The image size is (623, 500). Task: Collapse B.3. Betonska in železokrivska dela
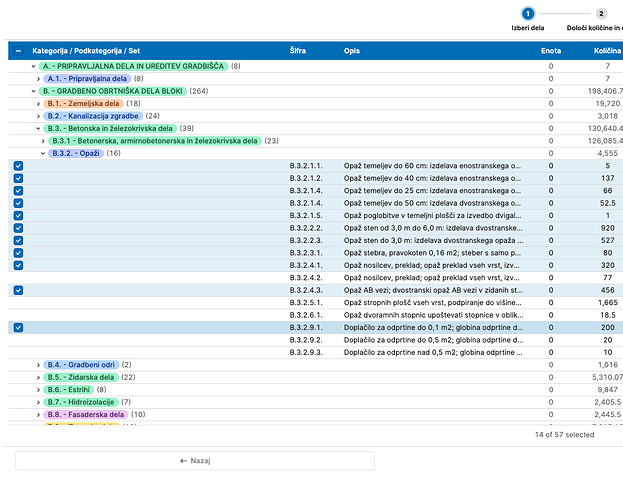pyautogui.click(x=39, y=128)
